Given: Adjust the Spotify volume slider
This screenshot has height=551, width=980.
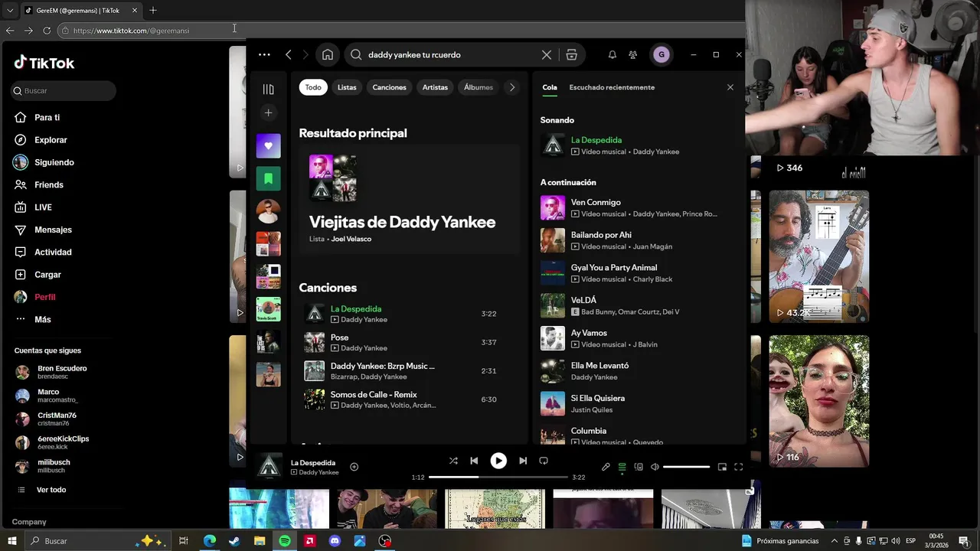Looking at the screenshot, I should [686, 467].
